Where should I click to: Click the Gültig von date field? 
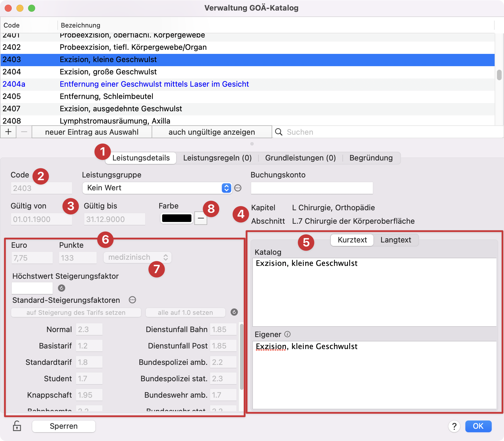(41, 219)
